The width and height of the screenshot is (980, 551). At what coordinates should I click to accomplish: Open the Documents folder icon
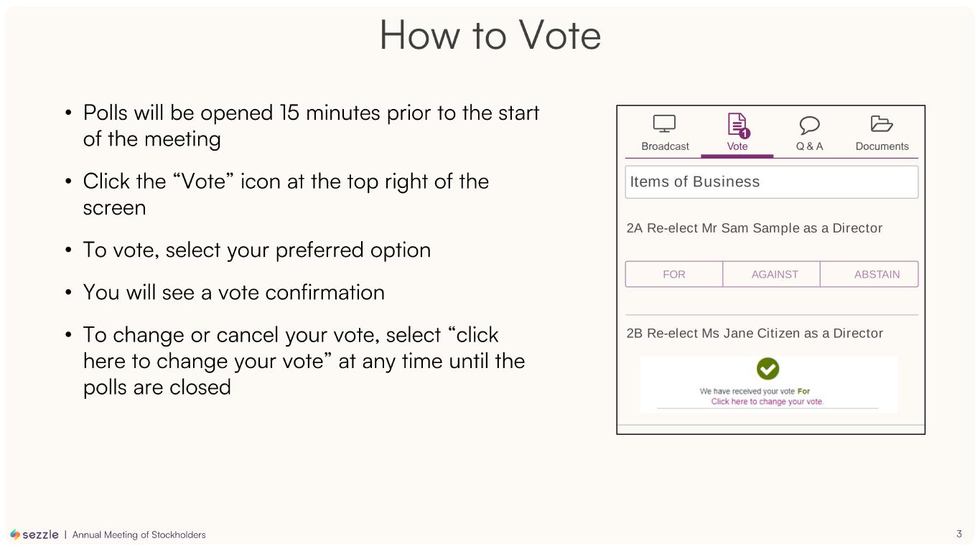pos(882,124)
